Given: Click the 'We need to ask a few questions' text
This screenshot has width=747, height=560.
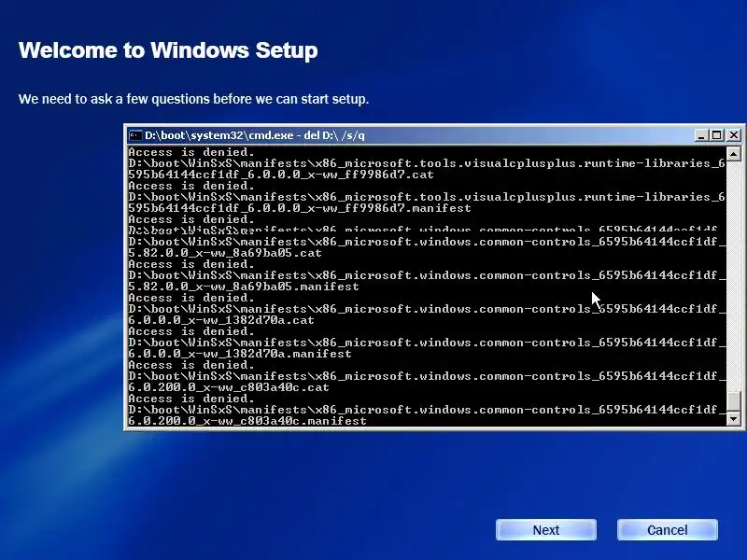Looking at the screenshot, I should [x=193, y=99].
